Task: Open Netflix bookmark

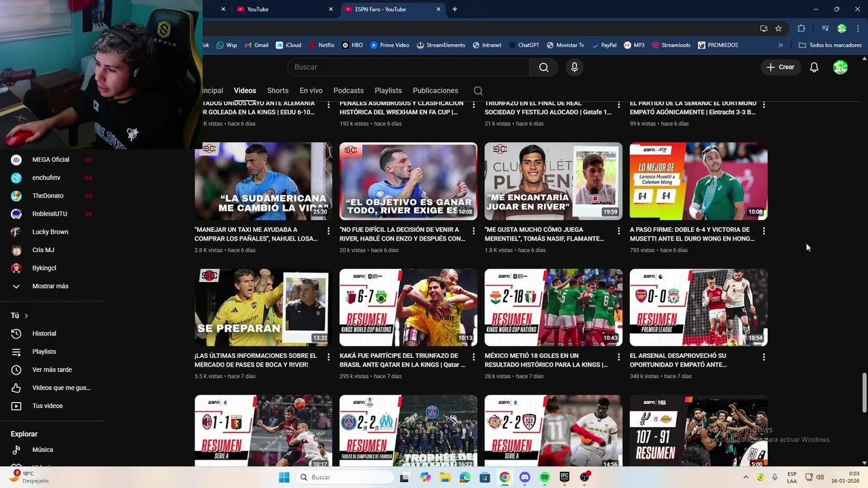Action: pos(321,45)
